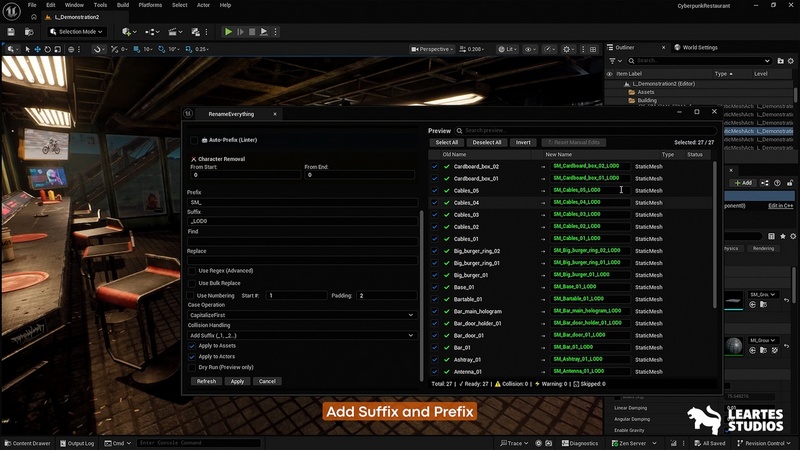Open the Case Operation CapitalizeFirst dropdown

point(301,315)
